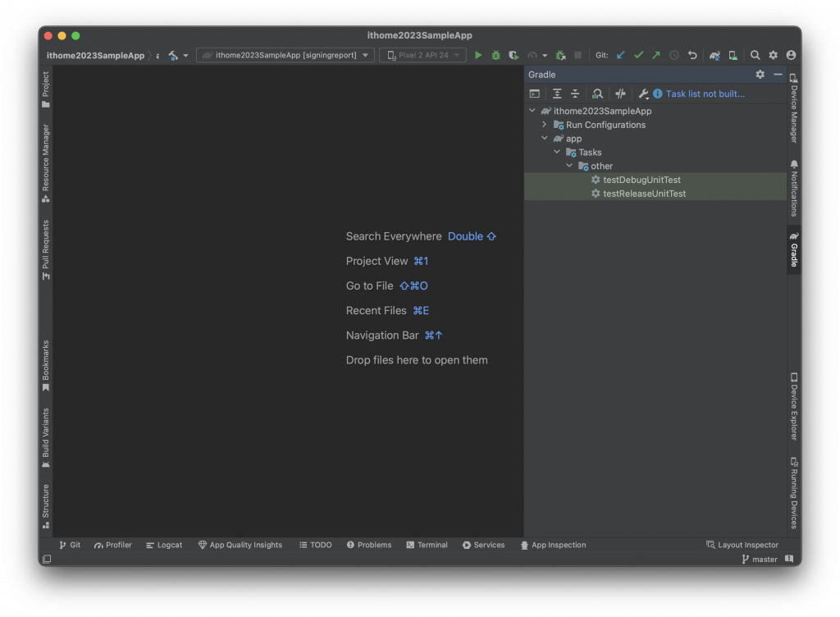Click Collapse All icon in Gradle toolbar
This screenshot has width=840, height=617.
coord(575,94)
